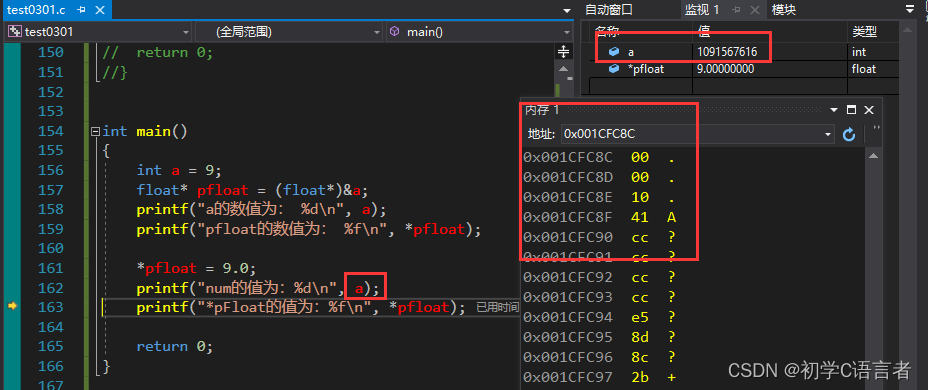Switch to the 模块 tab
This screenshot has width=928, height=390.
[x=784, y=9]
